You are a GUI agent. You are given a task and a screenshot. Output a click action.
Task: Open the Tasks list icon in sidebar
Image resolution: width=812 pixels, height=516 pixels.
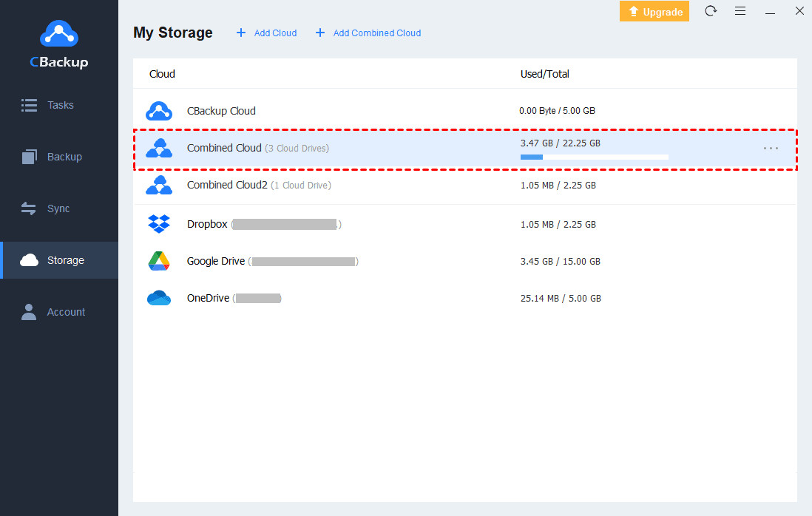(x=29, y=105)
